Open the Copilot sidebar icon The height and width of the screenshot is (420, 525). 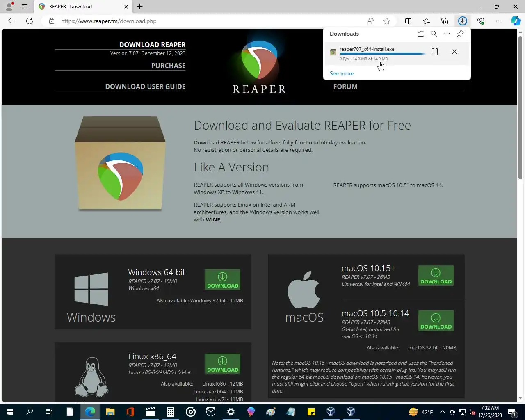click(516, 21)
